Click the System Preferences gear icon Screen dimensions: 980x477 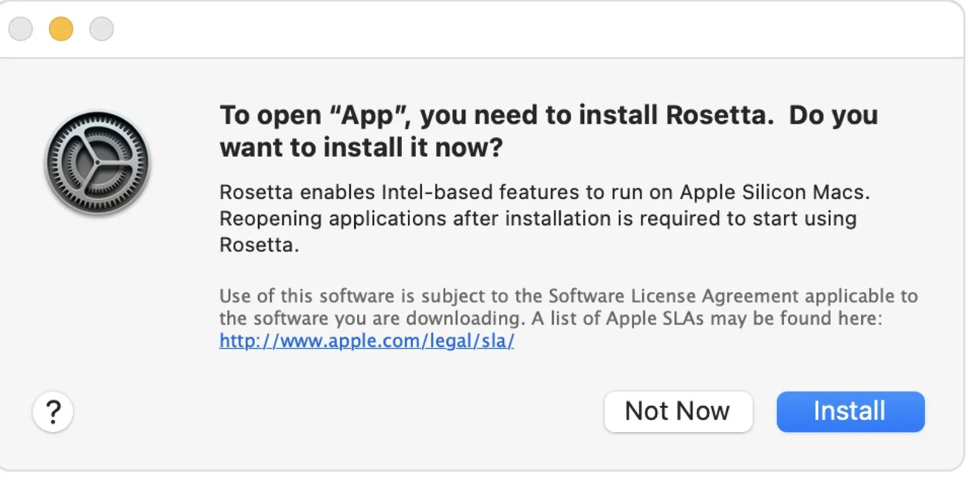[97, 163]
